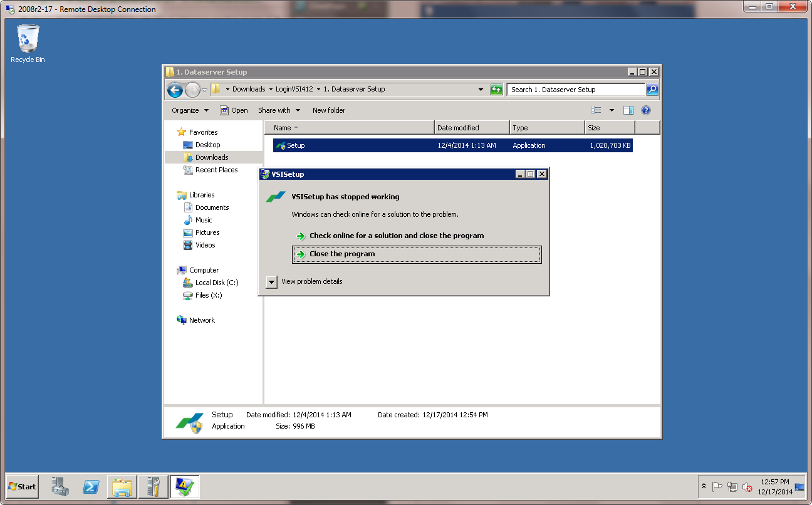
Task: Open Explorer help with the question mark
Action: point(646,110)
